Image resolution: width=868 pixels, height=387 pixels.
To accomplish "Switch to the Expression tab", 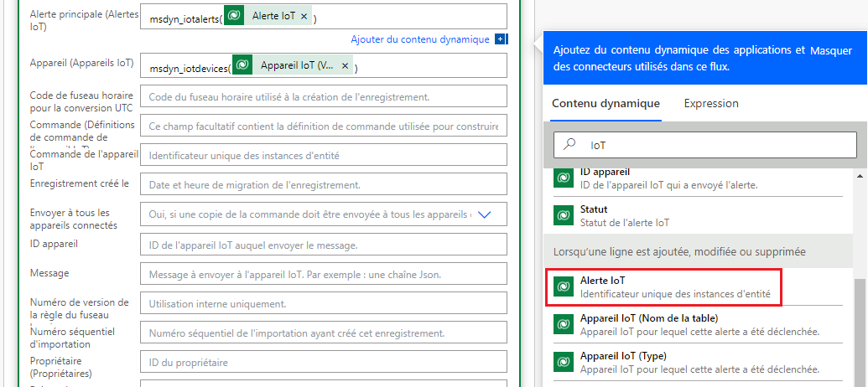I will pos(711,103).
